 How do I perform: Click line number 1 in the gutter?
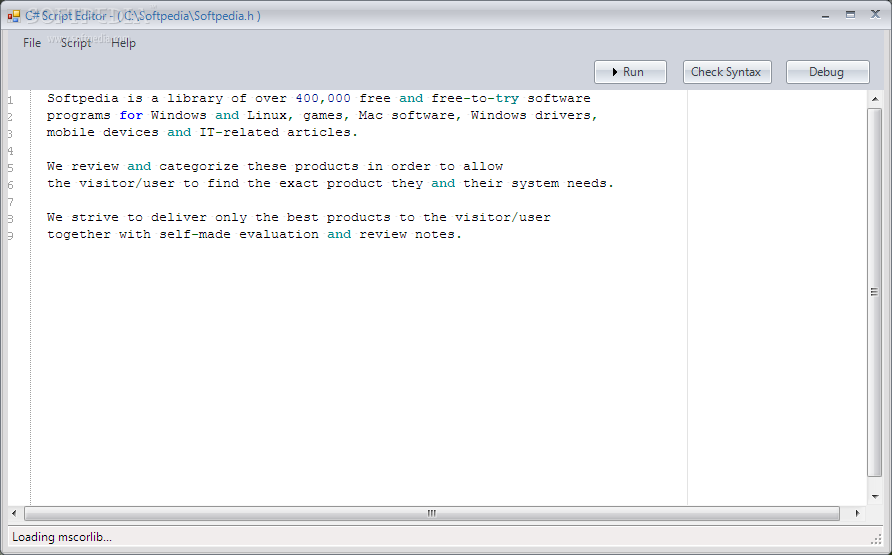[10, 101]
